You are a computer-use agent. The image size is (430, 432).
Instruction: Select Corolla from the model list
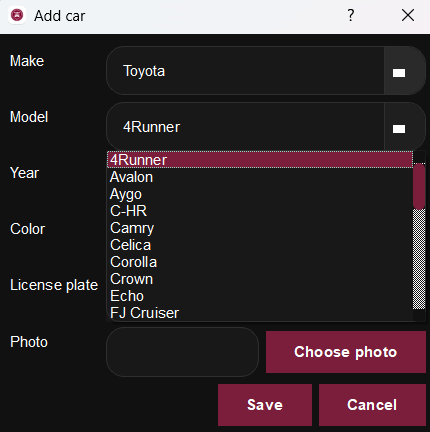[260, 262]
